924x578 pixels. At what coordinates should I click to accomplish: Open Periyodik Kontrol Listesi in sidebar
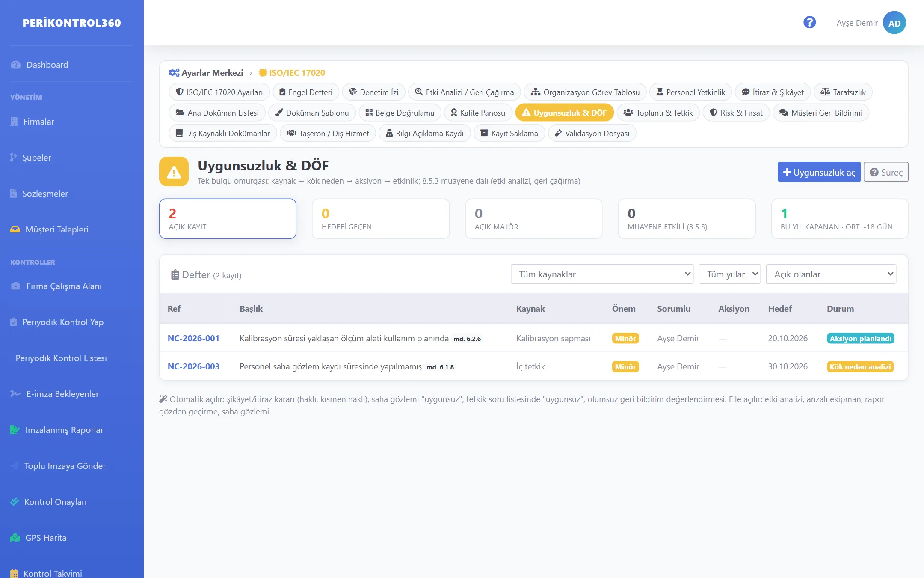pyautogui.click(x=61, y=358)
